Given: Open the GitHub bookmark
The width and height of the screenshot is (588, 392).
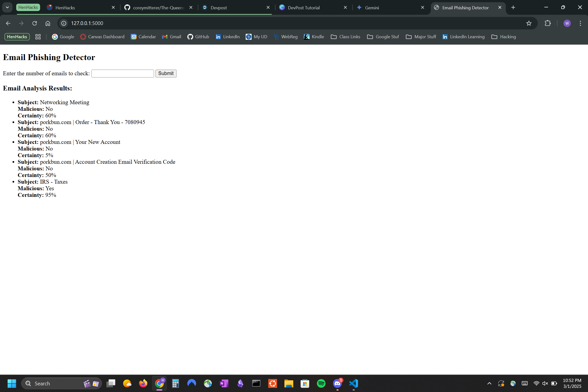Looking at the screenshot, I should coord(198,37).
